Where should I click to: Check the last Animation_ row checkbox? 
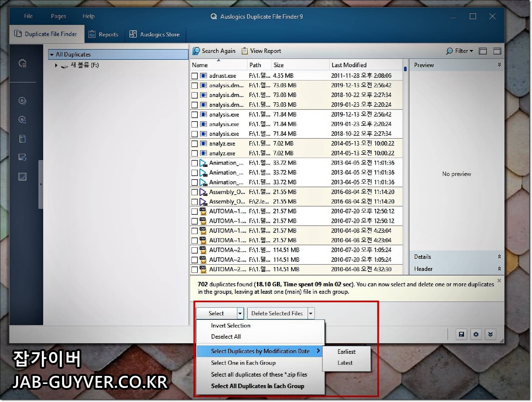194,183
